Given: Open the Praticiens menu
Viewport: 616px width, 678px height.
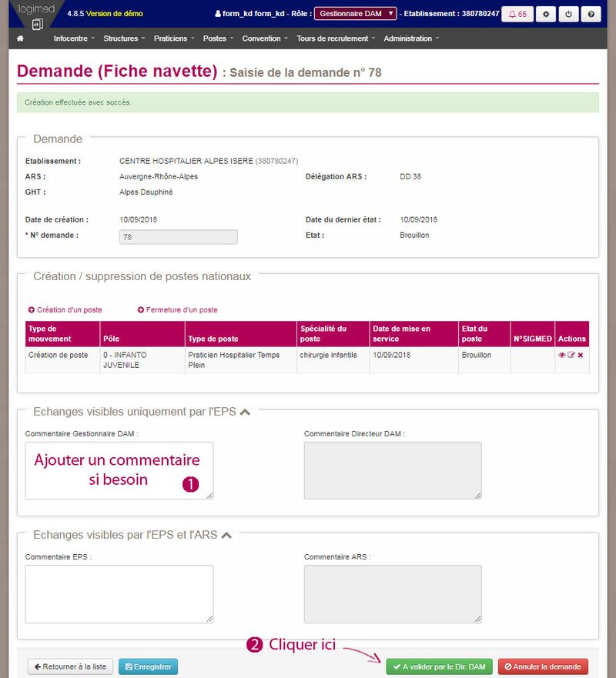Looking at the screenshot, I should (174, 38).
